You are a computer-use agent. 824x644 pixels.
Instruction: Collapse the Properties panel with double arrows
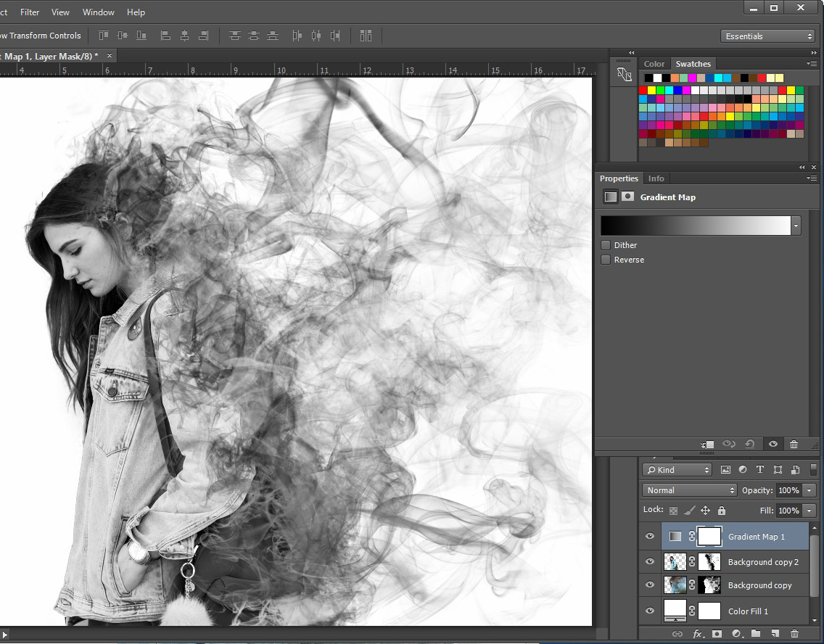tap(802, 167)
